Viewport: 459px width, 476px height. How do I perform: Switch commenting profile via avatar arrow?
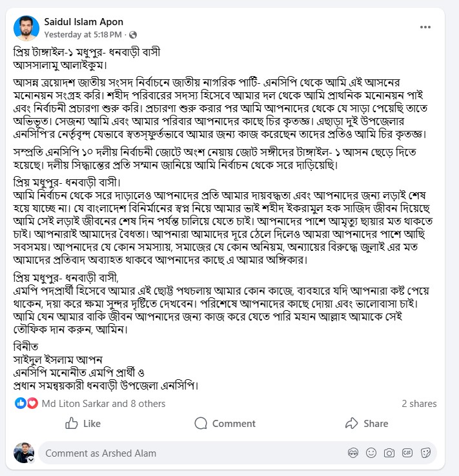pos(32,459)
